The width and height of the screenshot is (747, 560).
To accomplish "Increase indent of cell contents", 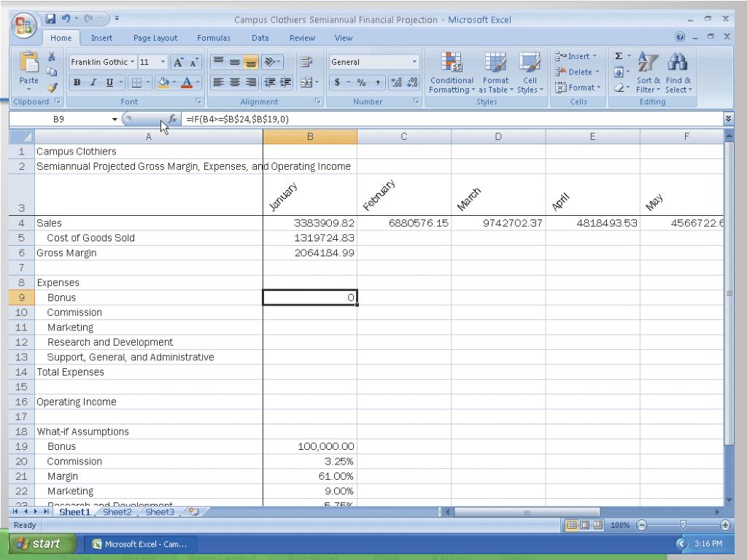I will (x=285, y=82).
